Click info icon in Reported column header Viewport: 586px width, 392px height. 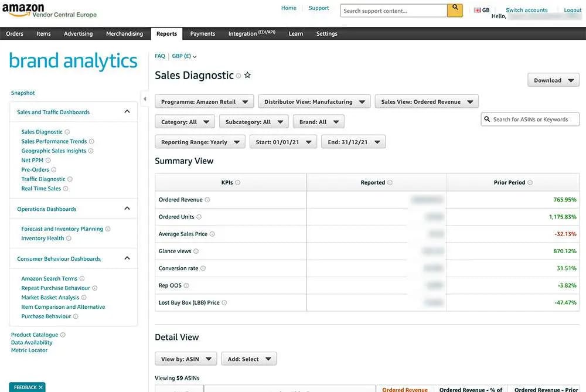tap(390, 183)
